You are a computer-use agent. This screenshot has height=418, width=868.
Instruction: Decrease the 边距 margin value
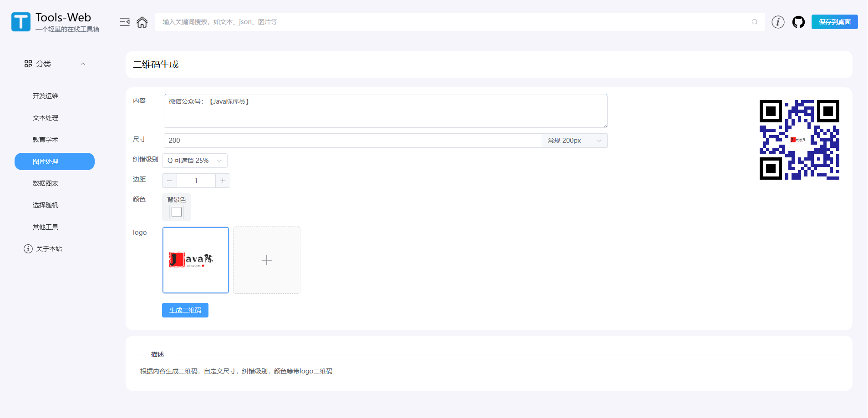[170, 181]
